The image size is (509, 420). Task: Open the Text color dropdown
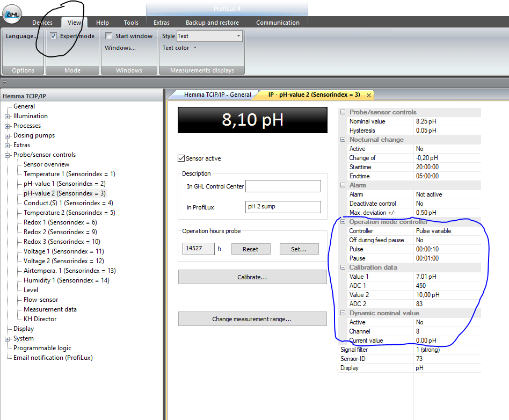[x=195, y=47]
